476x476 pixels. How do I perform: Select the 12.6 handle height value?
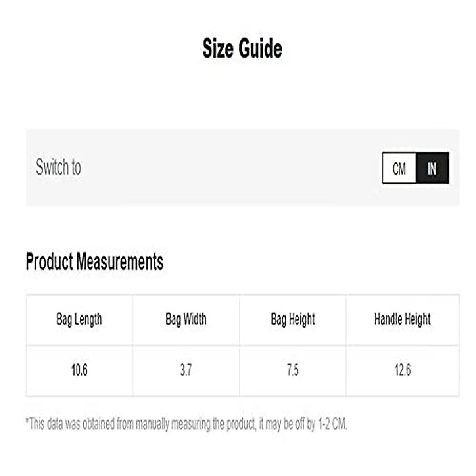[402, 370]
